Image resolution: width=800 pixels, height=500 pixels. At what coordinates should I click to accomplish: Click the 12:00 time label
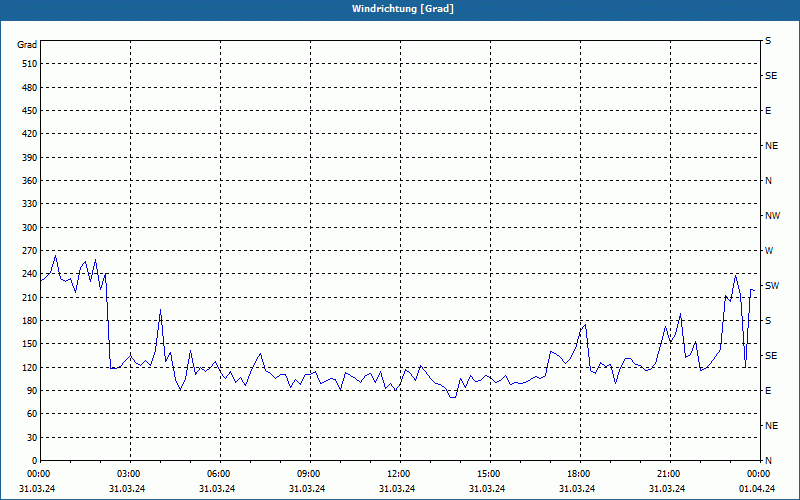(x=397, y=474)
